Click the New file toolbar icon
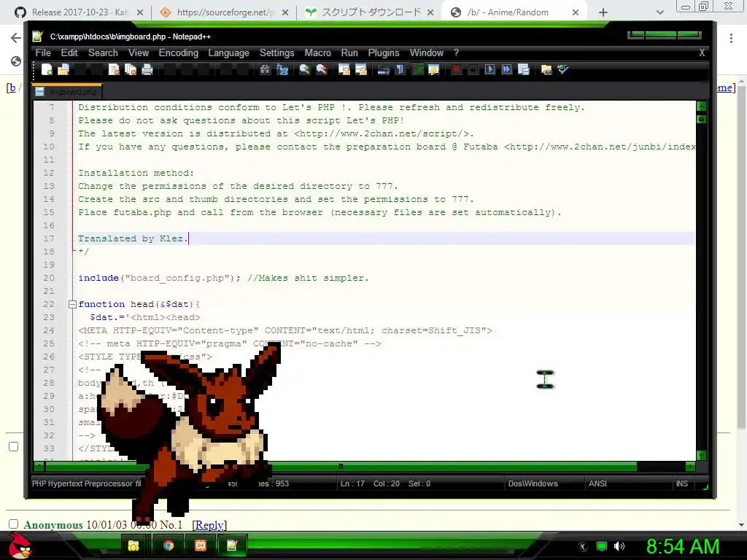The height and width of the screenshot is (560, 747). 47,69
